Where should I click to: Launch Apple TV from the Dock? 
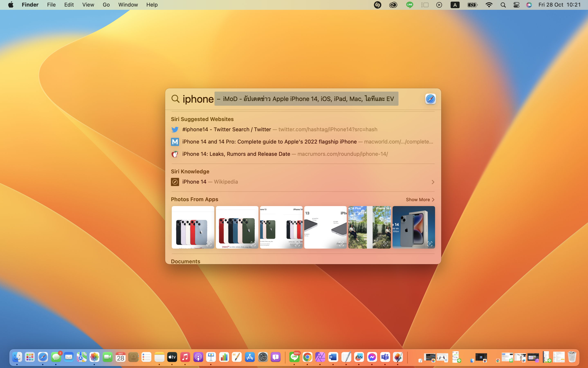pos(172,357)
